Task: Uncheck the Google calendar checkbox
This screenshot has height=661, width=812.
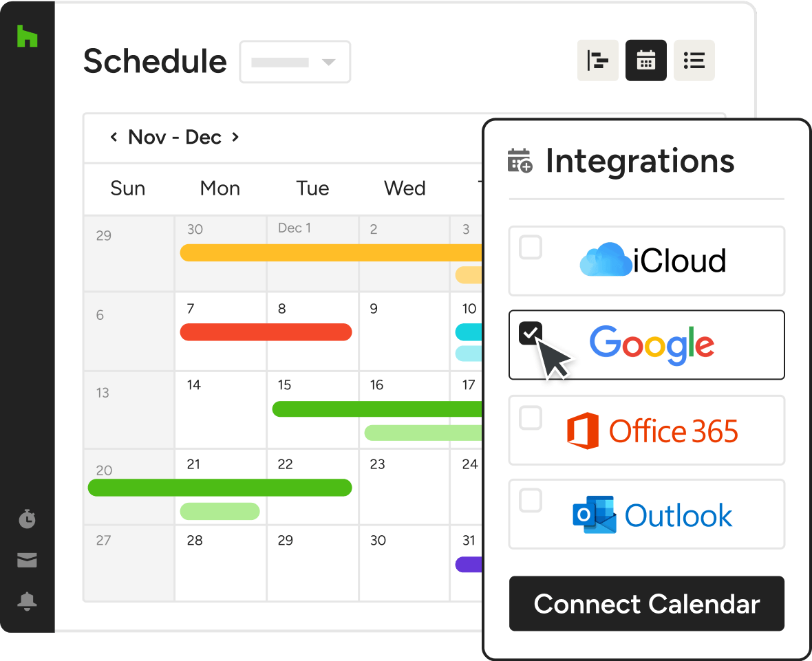Action: pyautogui.click(x=531, y=334)
